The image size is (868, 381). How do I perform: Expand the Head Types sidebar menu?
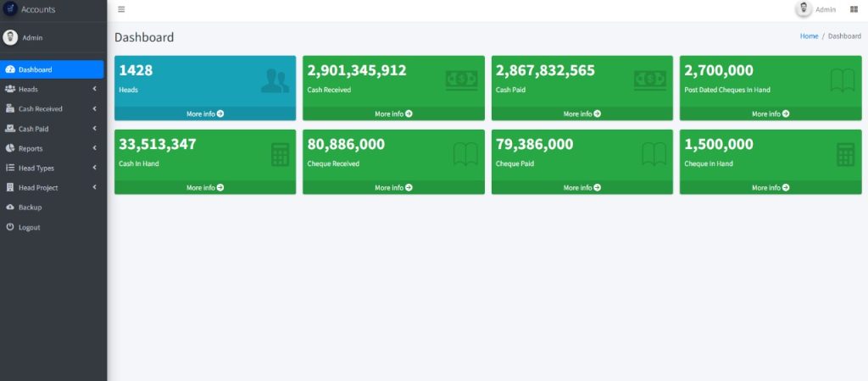point(94,168)
